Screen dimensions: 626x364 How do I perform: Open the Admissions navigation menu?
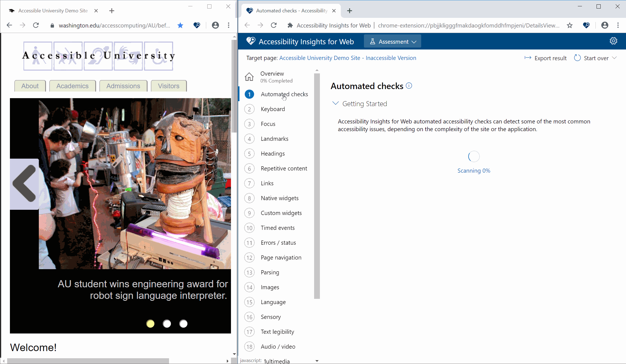(123, 86)
